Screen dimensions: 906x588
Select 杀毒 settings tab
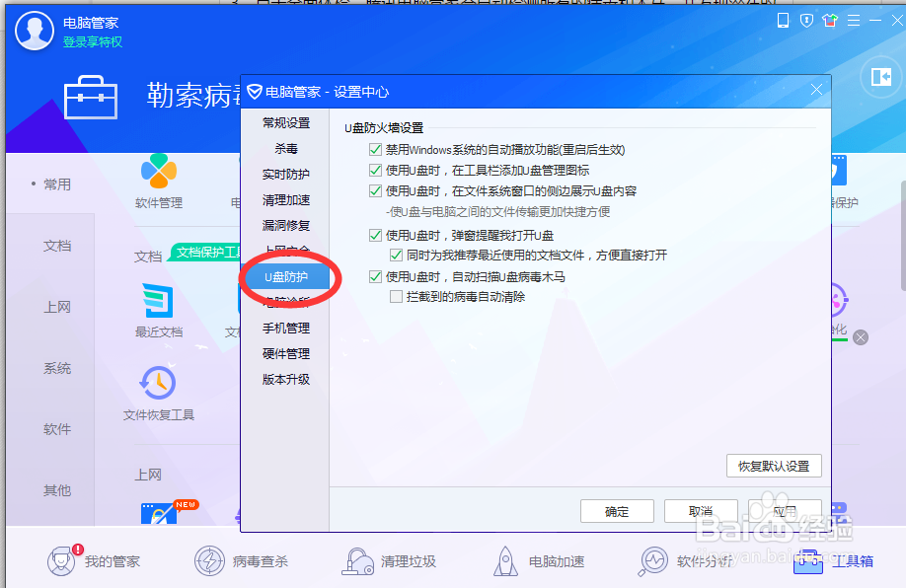[x=286, y=149]
